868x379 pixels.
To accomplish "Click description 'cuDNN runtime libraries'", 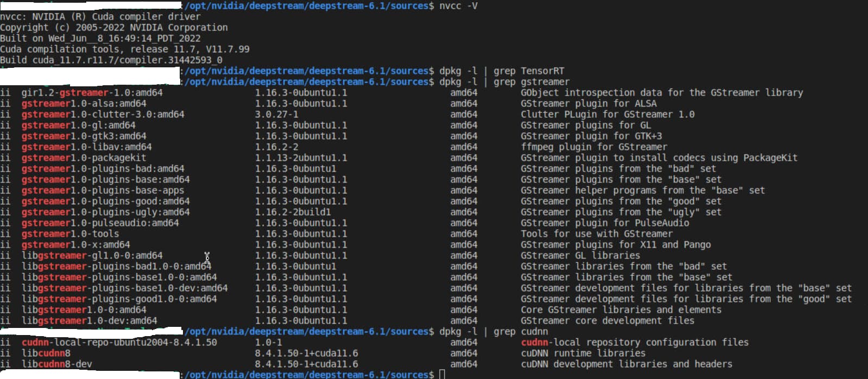I will (x=583, y=353).
